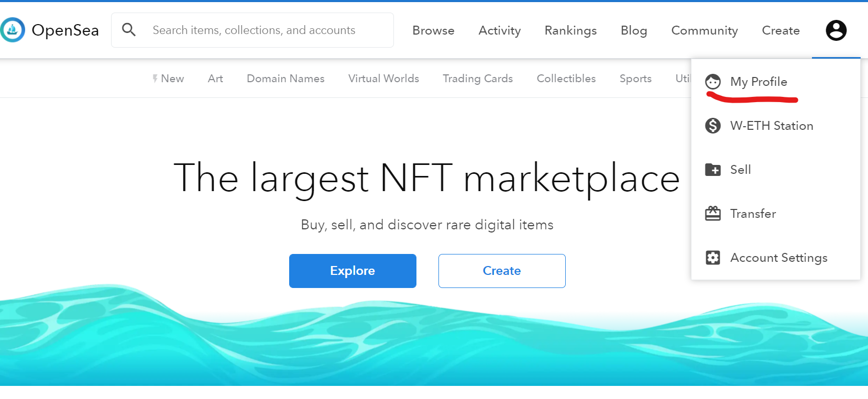The image size is (868, 399).
Task: Click the OpenSea wordmark text
Action: 65,30
